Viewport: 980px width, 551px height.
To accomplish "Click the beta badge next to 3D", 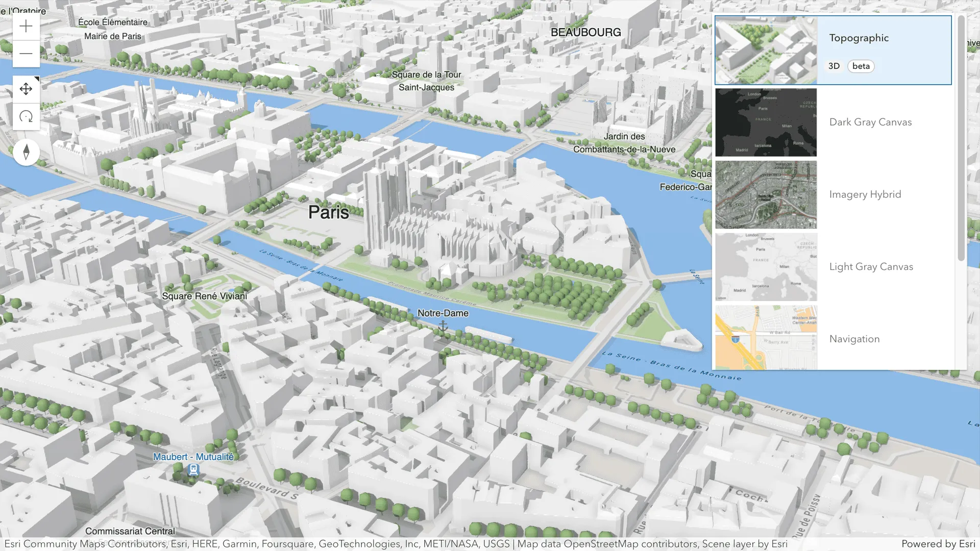I will pyautogui.click(x=861, y=66).
